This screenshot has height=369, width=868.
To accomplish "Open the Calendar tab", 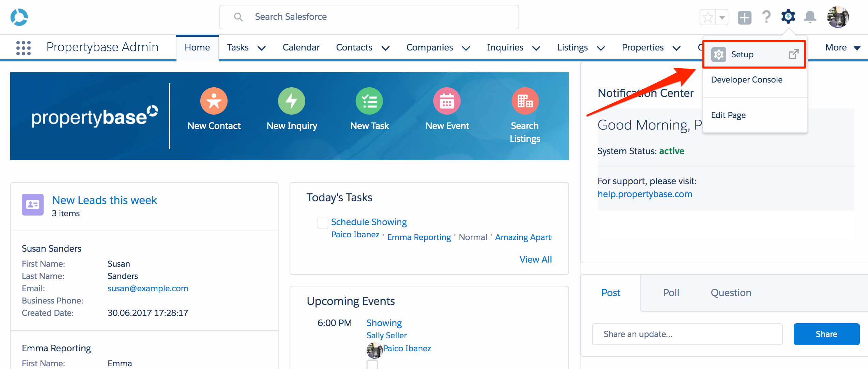I will [301, 47].
